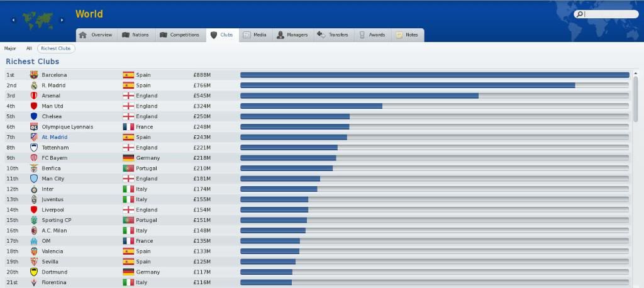Open the Managers tab
The image size is (644, 288).
[x=293, y=35]
